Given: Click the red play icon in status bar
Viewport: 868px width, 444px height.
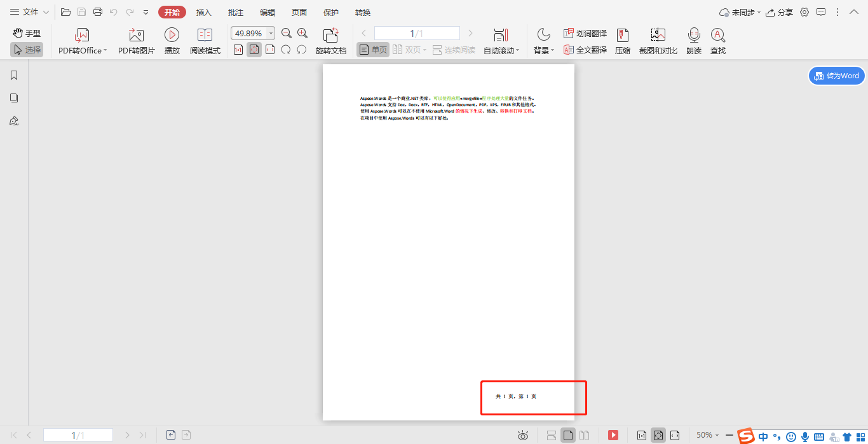Looking at the screenshot, I should tap(613, 435).
